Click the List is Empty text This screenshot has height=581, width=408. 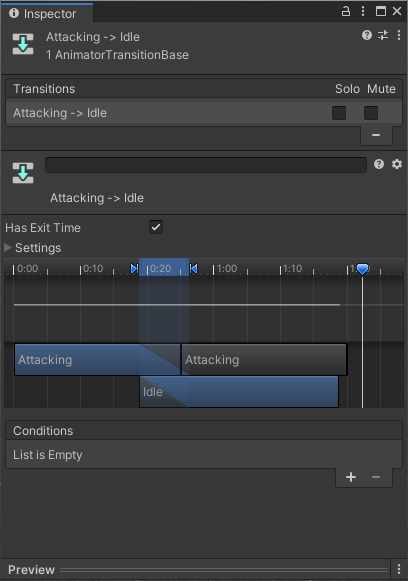(47, 455)
